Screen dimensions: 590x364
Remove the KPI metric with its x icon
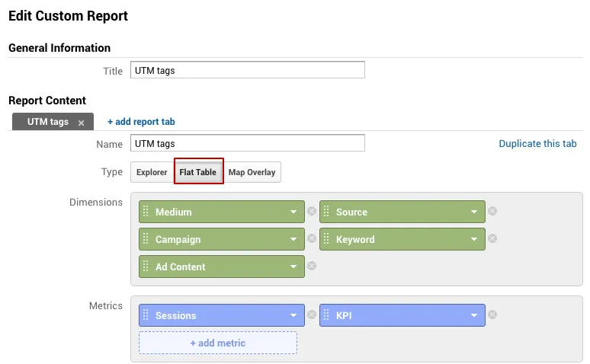click(x=492, y=315)
